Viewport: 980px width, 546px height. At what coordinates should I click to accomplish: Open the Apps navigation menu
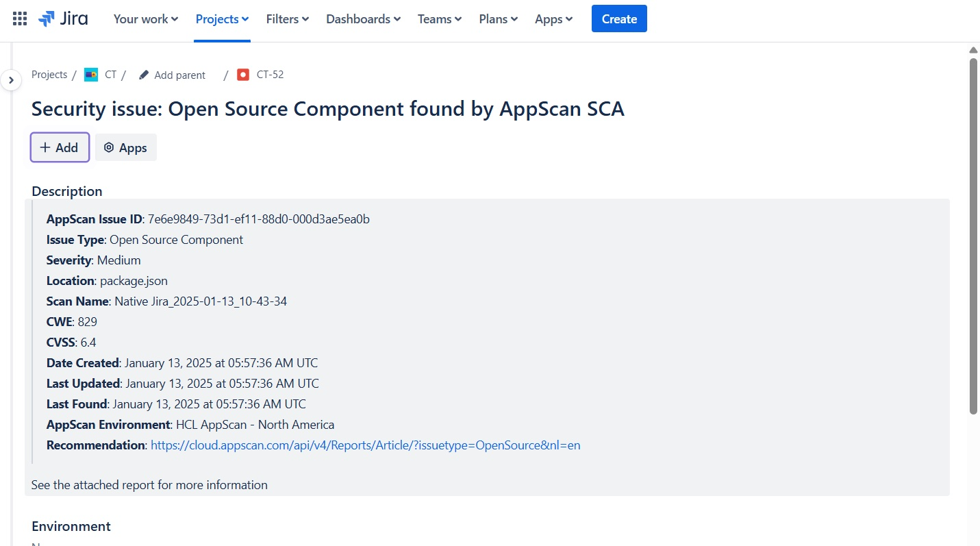553,19
